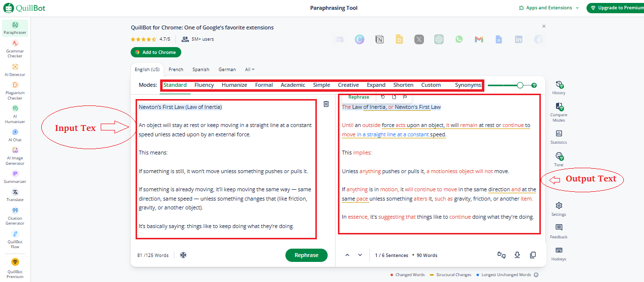This screenshot has height=282, width=644.
Task: Expand the All languages dropdown
Action: pos(250,70)
